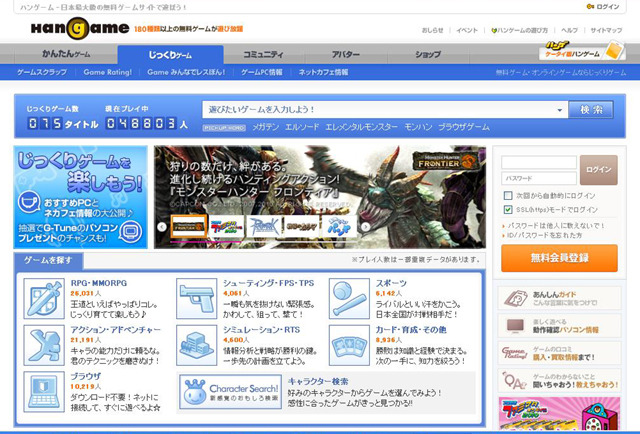
Task: Open the サイトマップ link
Action: pos(606,30)
